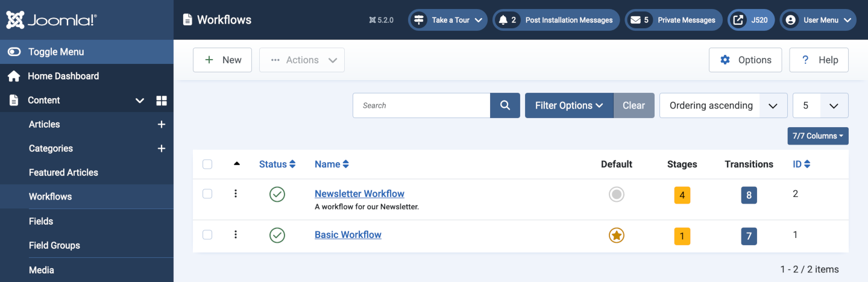The image size is (868, 282).
Task: Check the select-all checkbox in header
Action: click(x=207, y=164)
